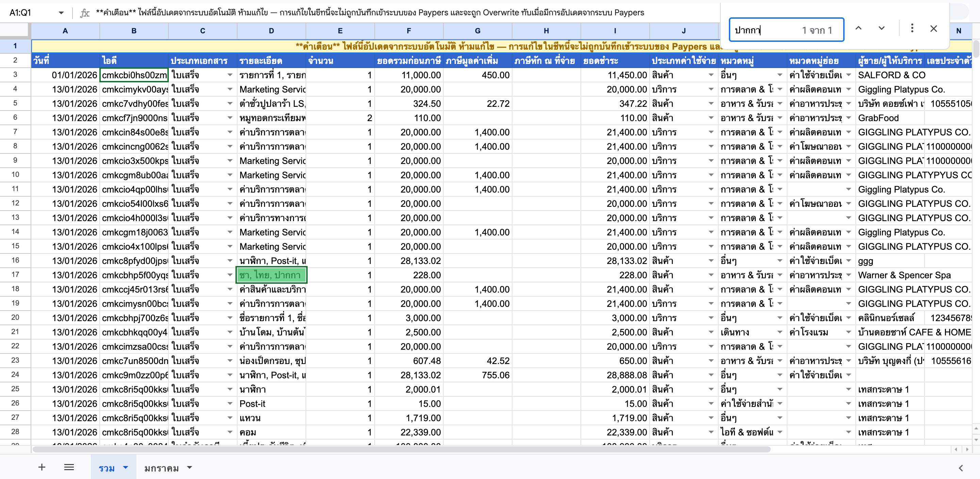Switch to the มกราคม sheet tab
Image resolution: width=980 pixels, height=479 pixels.
(161, 467)
